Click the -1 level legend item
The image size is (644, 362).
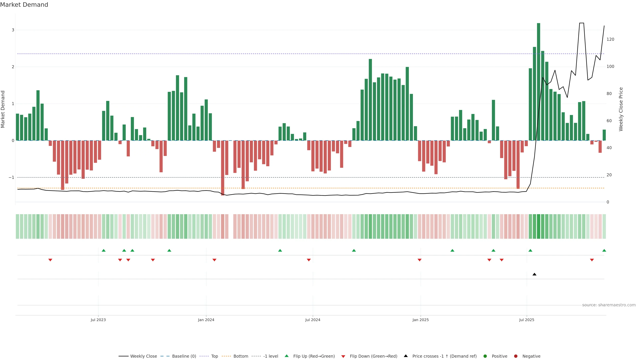(x=271, y=356)
